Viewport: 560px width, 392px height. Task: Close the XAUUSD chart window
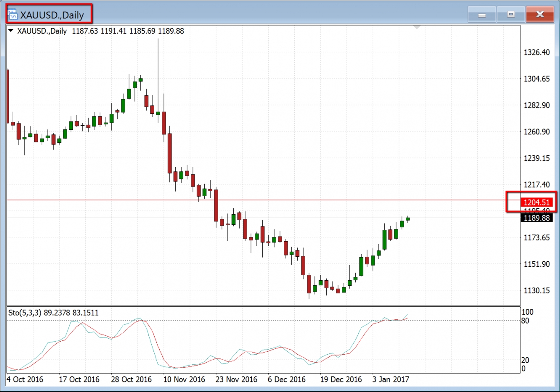[x=540, y=15]
